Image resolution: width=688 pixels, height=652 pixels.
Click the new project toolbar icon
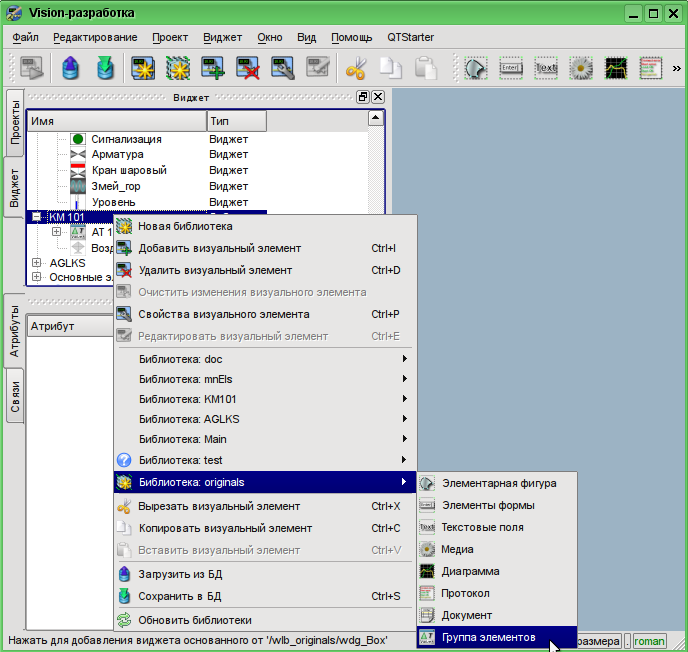pos(143,68)
